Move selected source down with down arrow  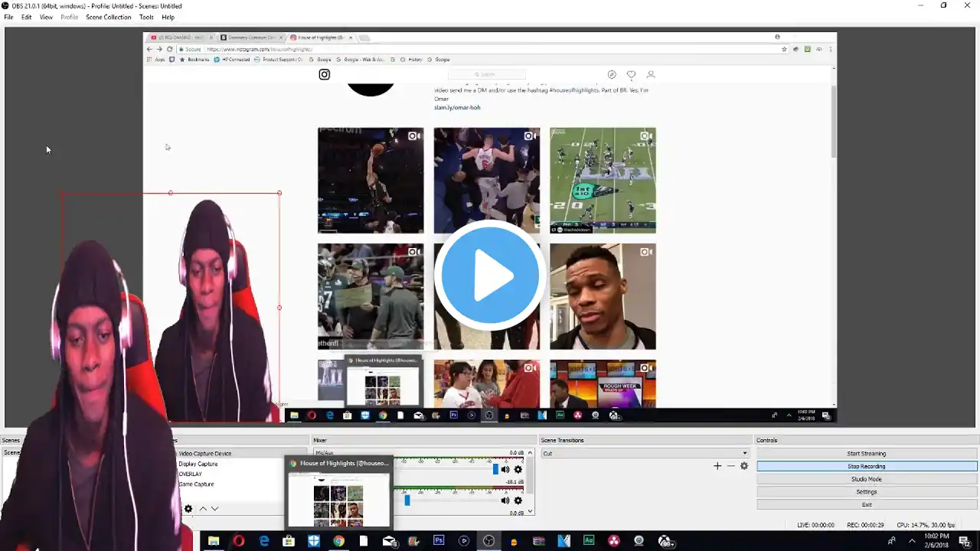pos(214,509)
